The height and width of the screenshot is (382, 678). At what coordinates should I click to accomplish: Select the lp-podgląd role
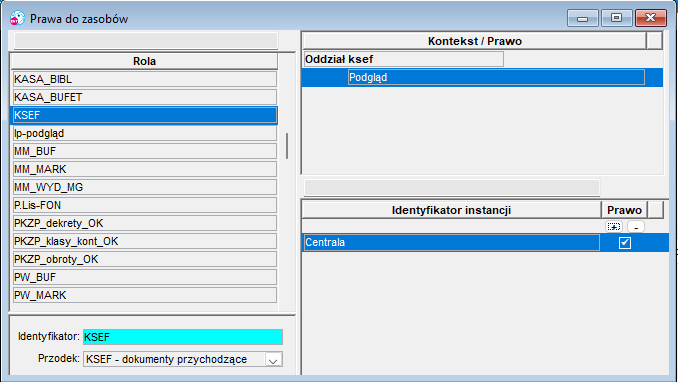[x=145, y=133]
